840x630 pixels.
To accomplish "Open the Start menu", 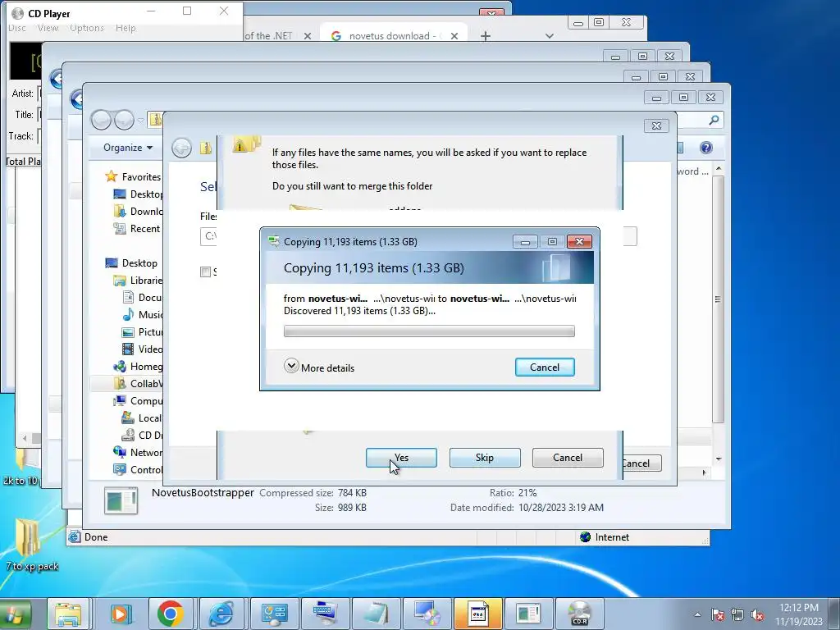I will click(15, 614).
